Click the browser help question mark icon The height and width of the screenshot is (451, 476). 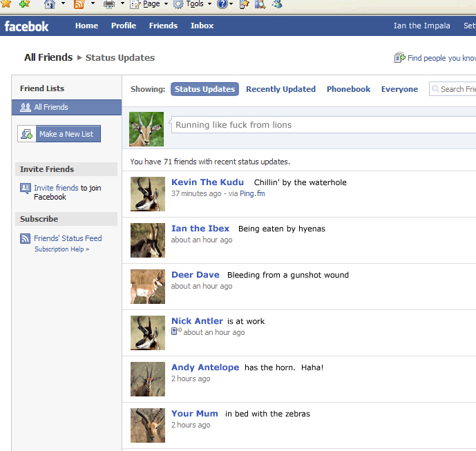(x=222, y=4)
